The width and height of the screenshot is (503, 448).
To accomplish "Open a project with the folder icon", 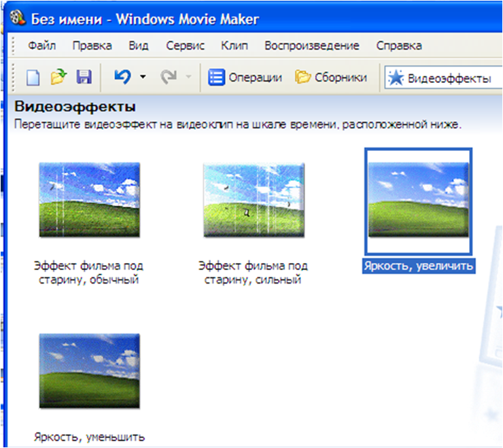I will point(58,77).
